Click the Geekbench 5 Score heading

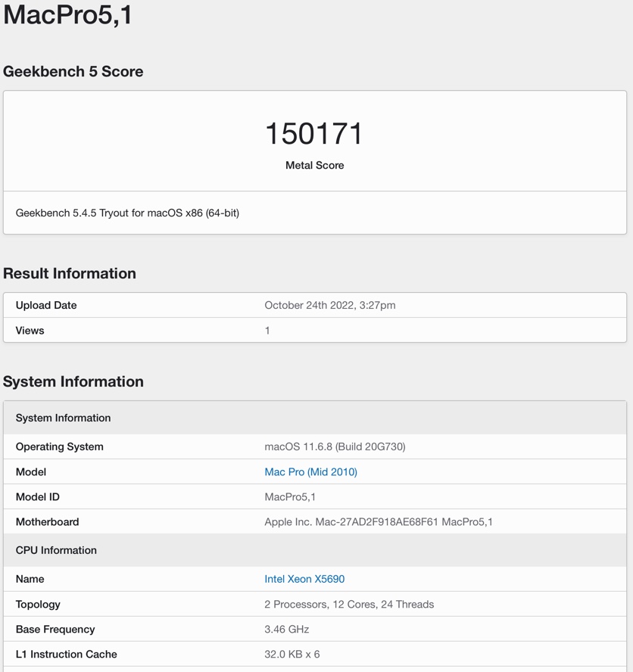click(73, 72)
